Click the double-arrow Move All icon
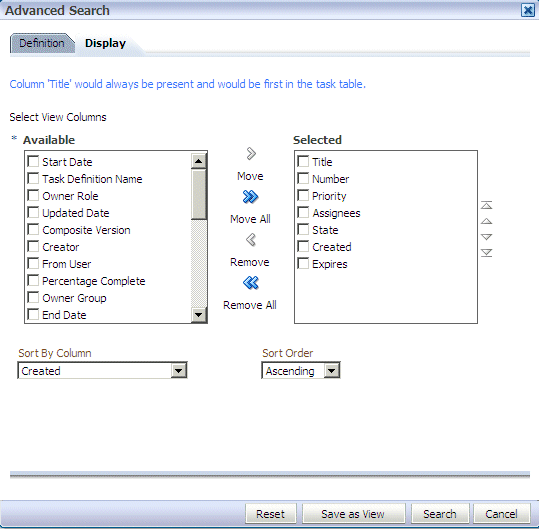This screenshot has height=529, width=539. click(250, 197)
